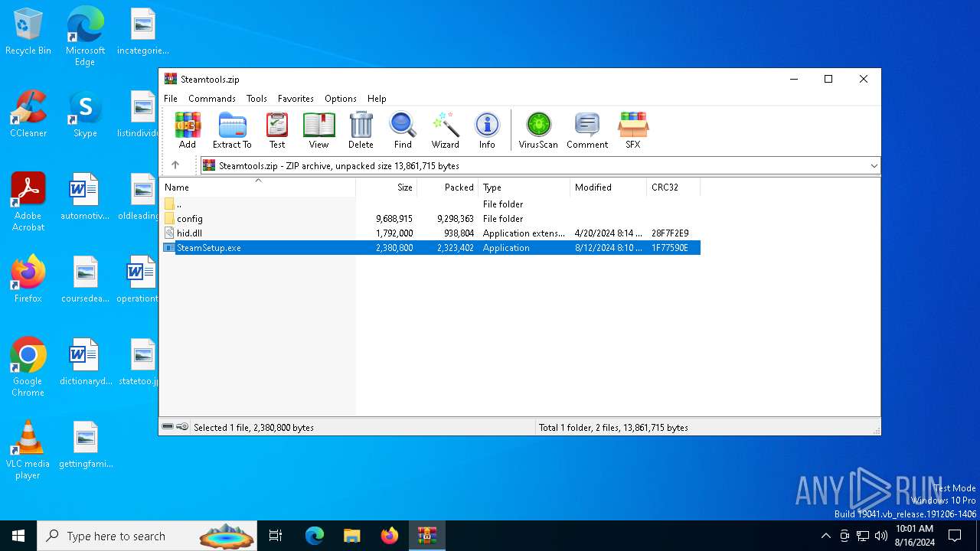This screenshot has height=551, width=980.
Task: Click the taskbar search box
Action: (x=148, y=536)
